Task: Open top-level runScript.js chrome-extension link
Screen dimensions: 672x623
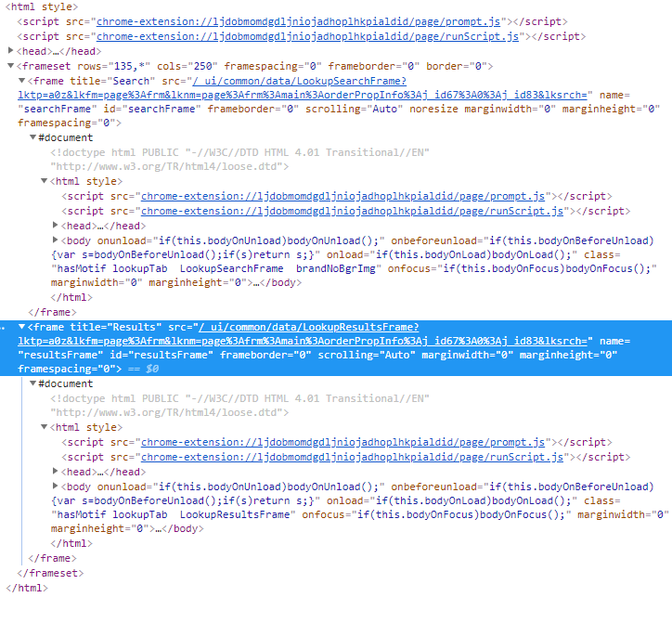Action: coord(307,36)
